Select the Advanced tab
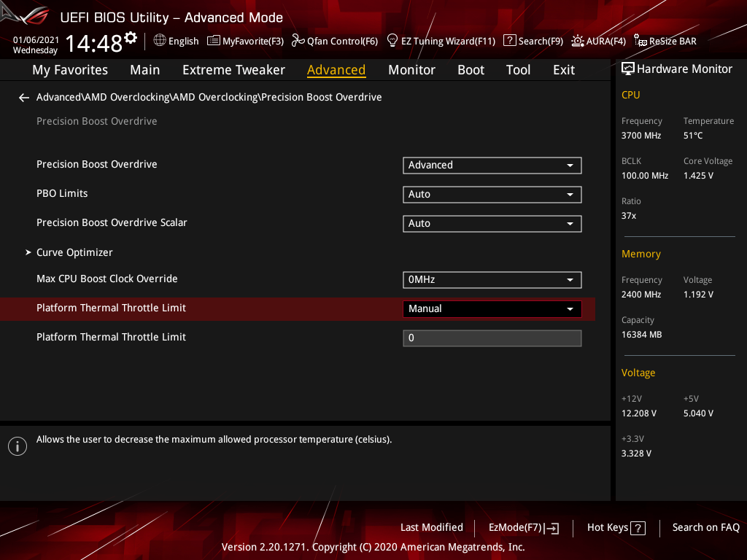 point(336,70)
